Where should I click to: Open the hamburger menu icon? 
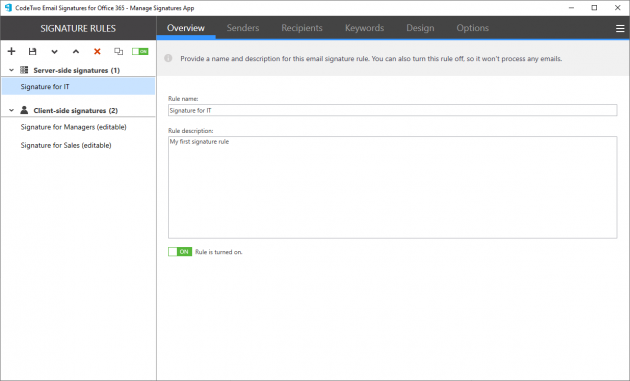click(620, 29)
